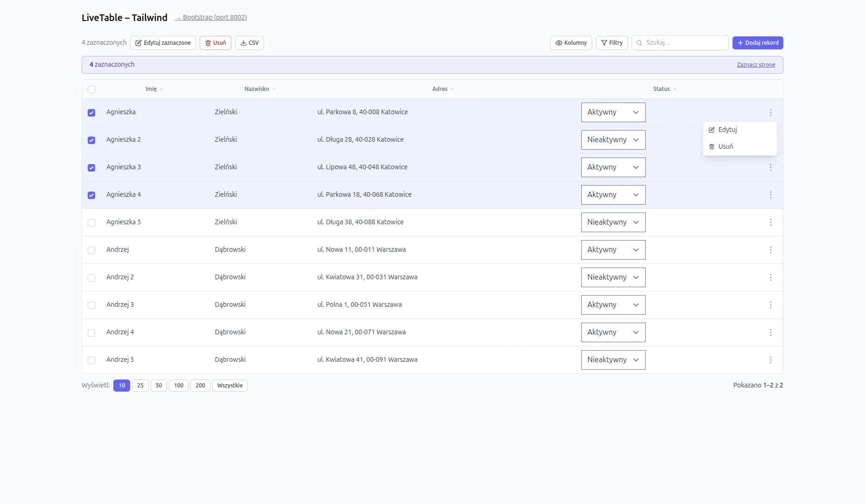Click the Zaznacz stronę link
Image resolution: width=865 pixels, height=504 pixels.
pos(756,65)
